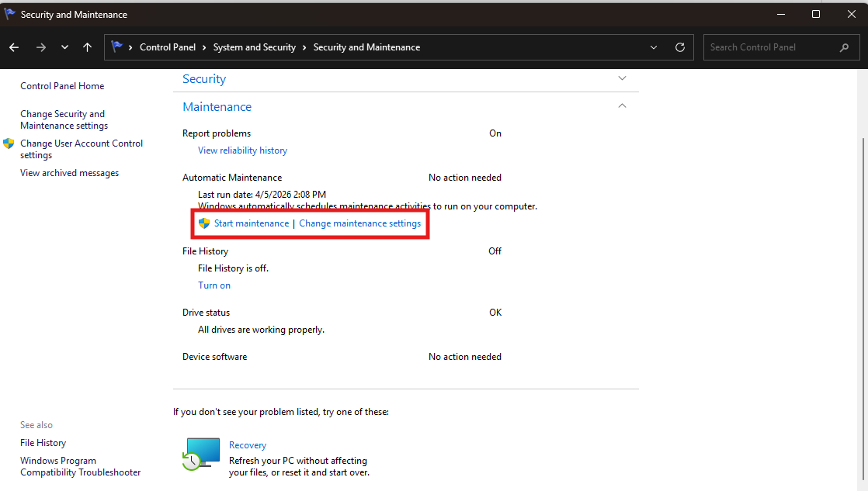This screenshot has height=491, width=868.
Task: Click the search magnifier icon
Action: tap(844, 47)
